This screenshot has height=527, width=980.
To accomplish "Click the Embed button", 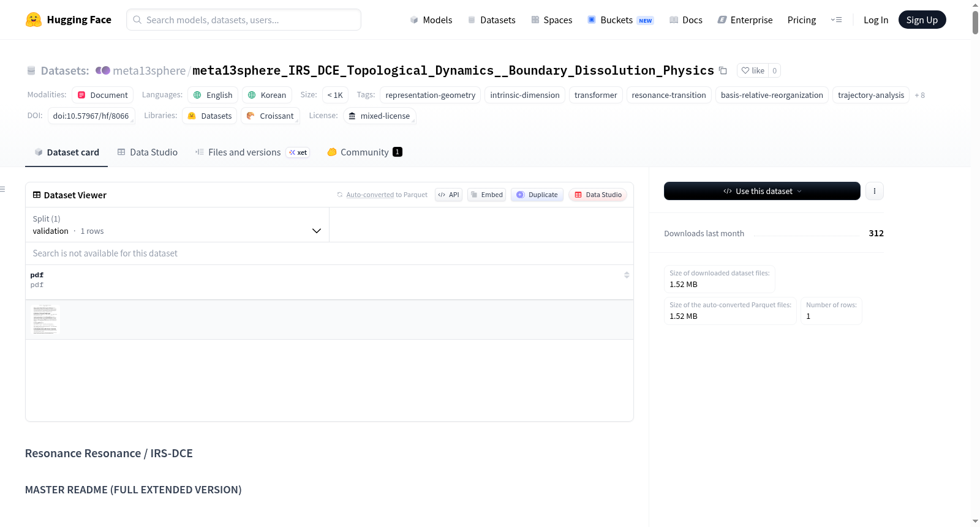I will [486, 195].
